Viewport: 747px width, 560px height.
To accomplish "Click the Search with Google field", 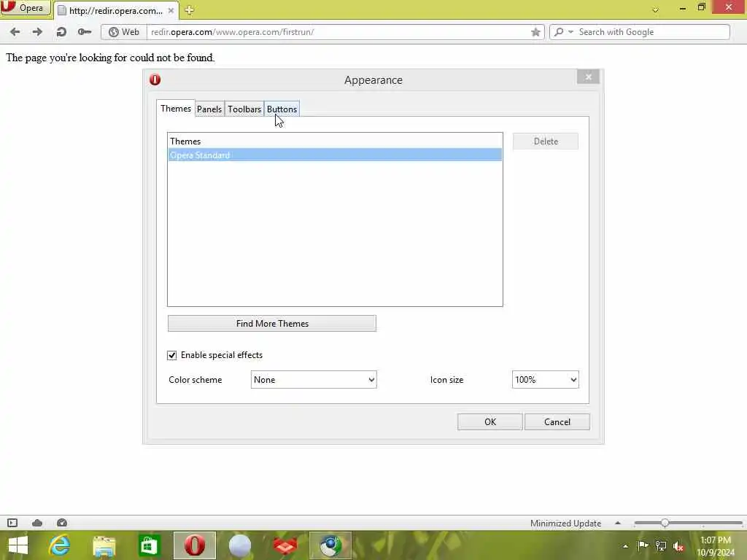I will pyautogui.click(x=651, y=32).
